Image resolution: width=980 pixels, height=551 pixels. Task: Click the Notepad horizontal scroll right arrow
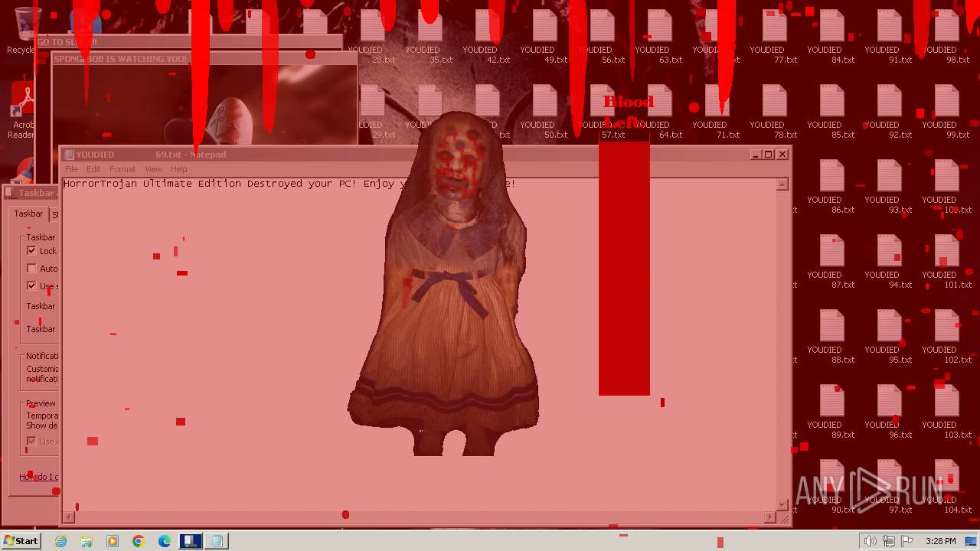point(770,517)
